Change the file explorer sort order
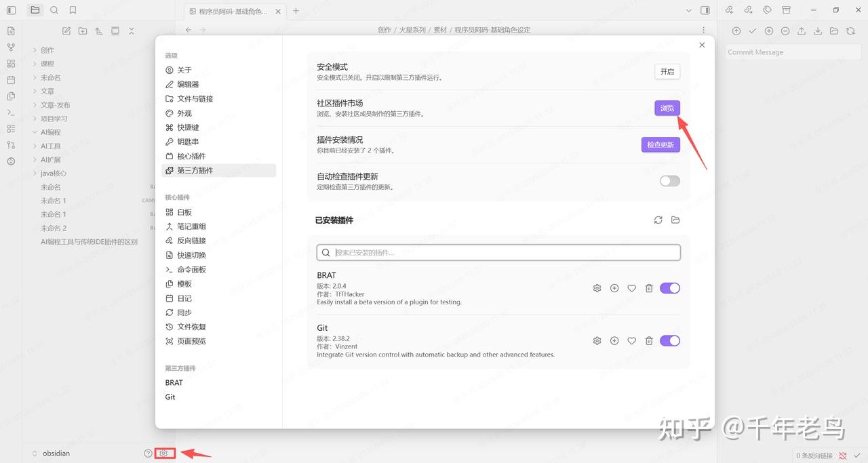The image size is (868, 463). pos(99,31)
